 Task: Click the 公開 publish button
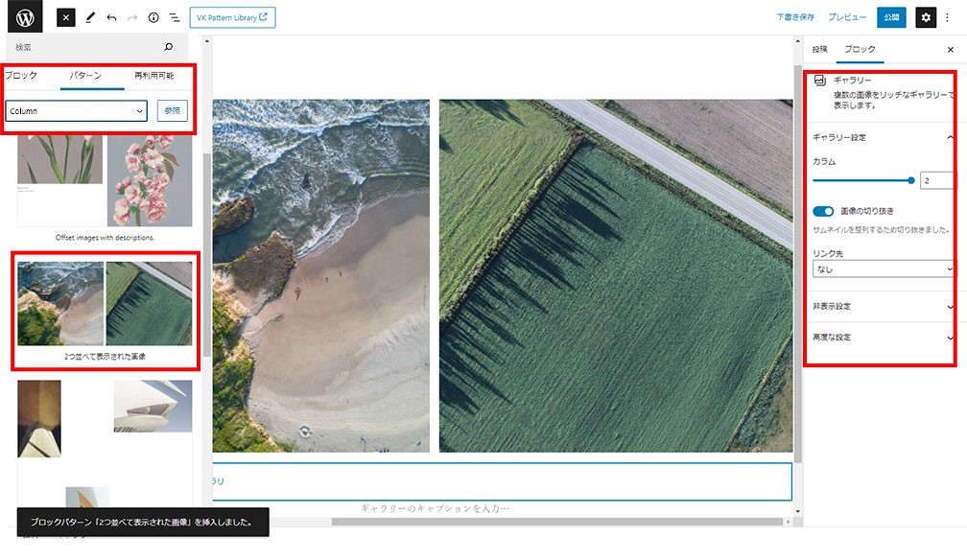(891, 17)
